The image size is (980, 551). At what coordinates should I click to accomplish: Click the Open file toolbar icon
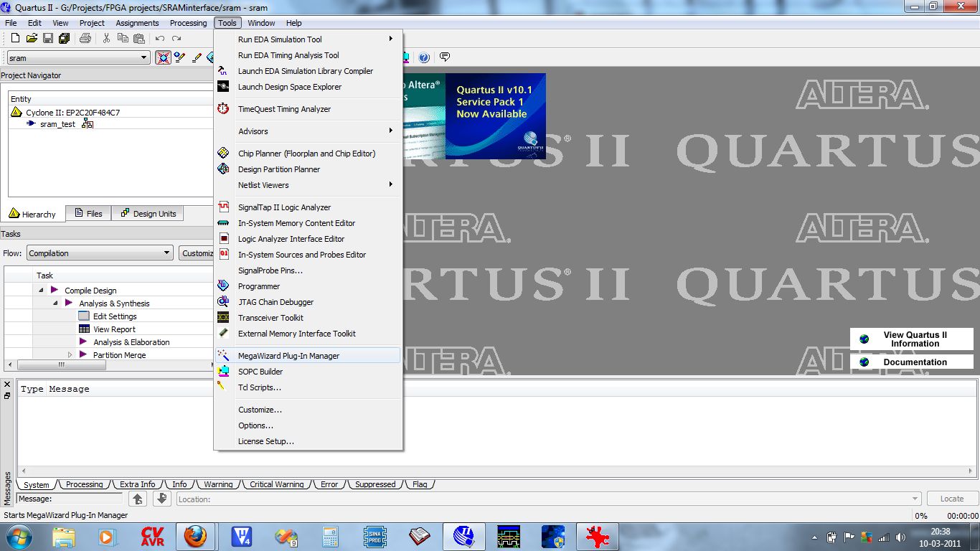pyautogui.click(x=32, y=38)
